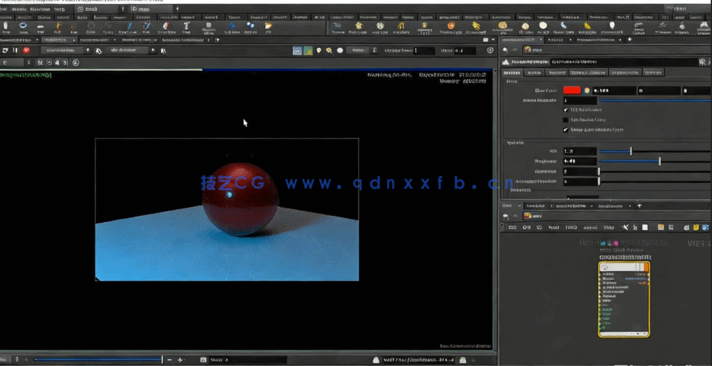Toggle the third checkbox under Base Color
712x366 pixels.
click(566, 130)
